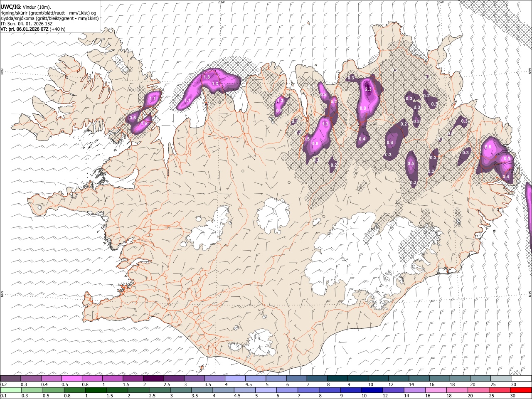
Task: Click the '15W' longitude label at top
Action: pos(440,2)
